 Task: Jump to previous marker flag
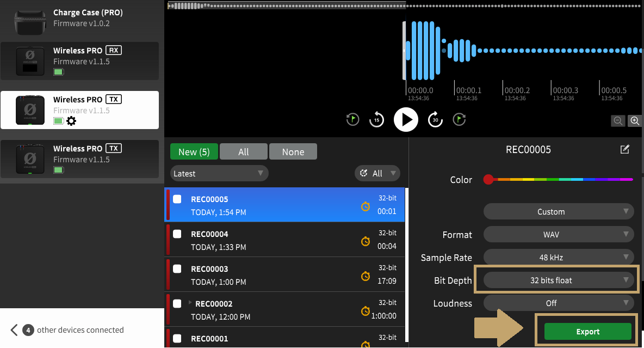point(353,119)
